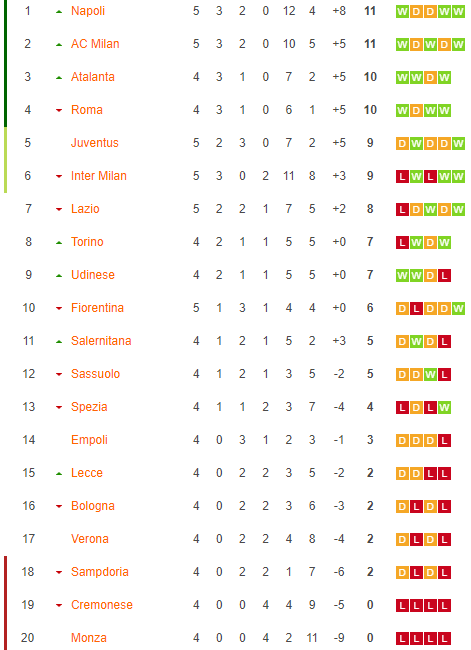Viewport: 471px width, 650px height.
Task: Click Juventus's first orange D form badge
Action: coord(402,143)
